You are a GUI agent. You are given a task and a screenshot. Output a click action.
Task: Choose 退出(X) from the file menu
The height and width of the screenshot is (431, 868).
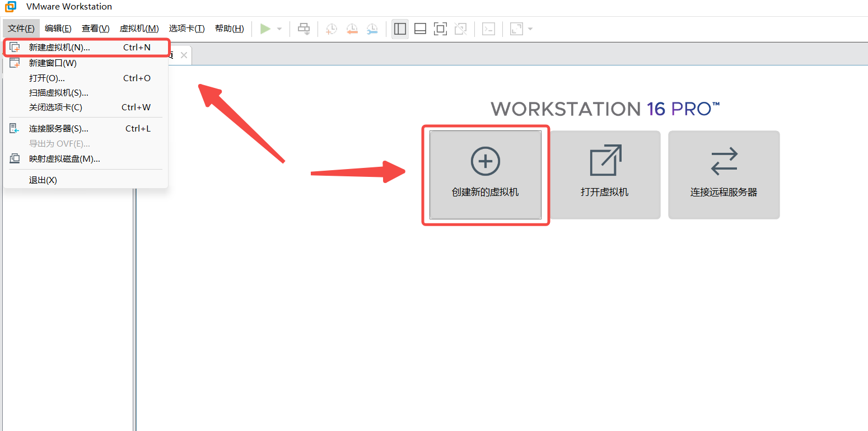point(86,180)
